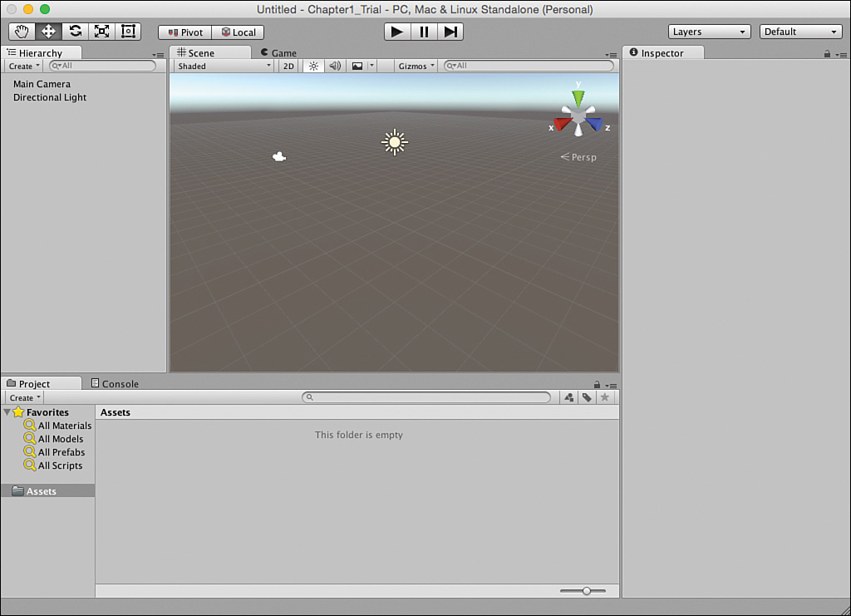Select the Hand tool

[22, 32]
